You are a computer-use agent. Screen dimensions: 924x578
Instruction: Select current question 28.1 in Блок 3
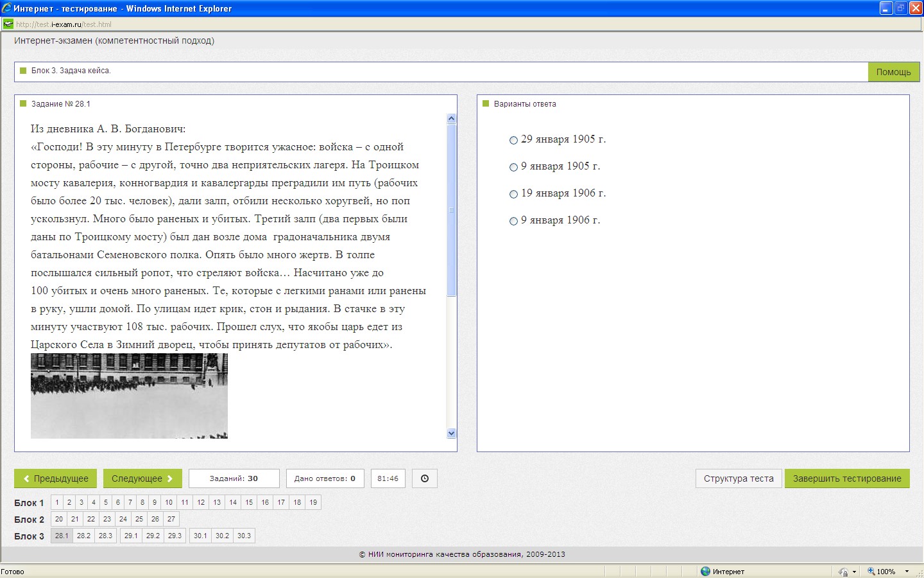(62, 536)
